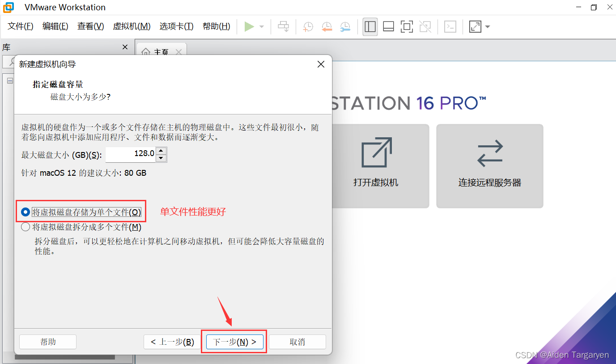Click the 16 PRO logo text
Viewport: 616px width, 364px height.
(x=451, y=103)
